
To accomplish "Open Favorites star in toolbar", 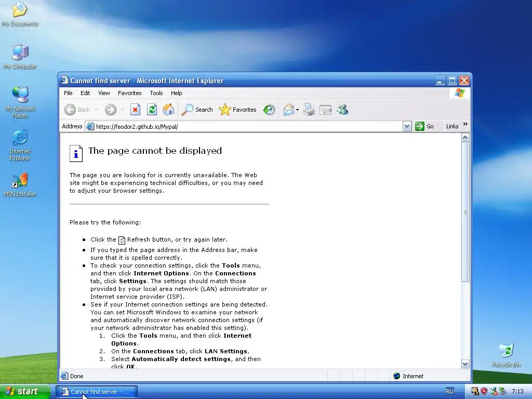I will [x=237, y=110].
